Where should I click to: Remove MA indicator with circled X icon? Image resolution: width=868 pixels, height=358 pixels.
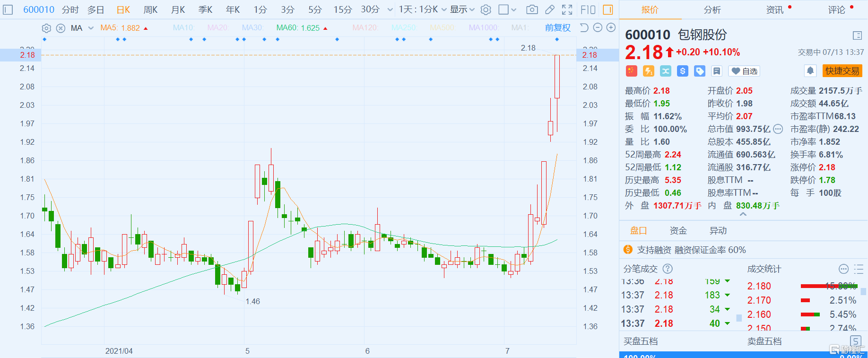[x=61, y=28]
